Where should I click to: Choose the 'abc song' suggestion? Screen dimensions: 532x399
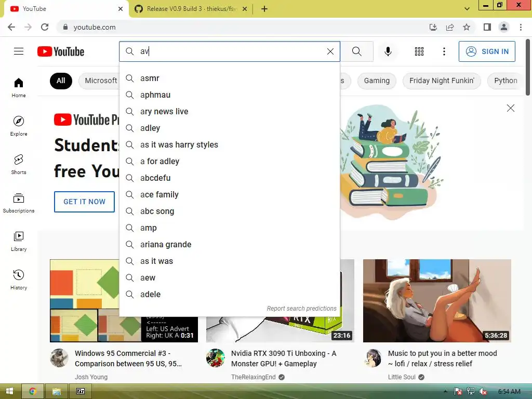[230, 211]
